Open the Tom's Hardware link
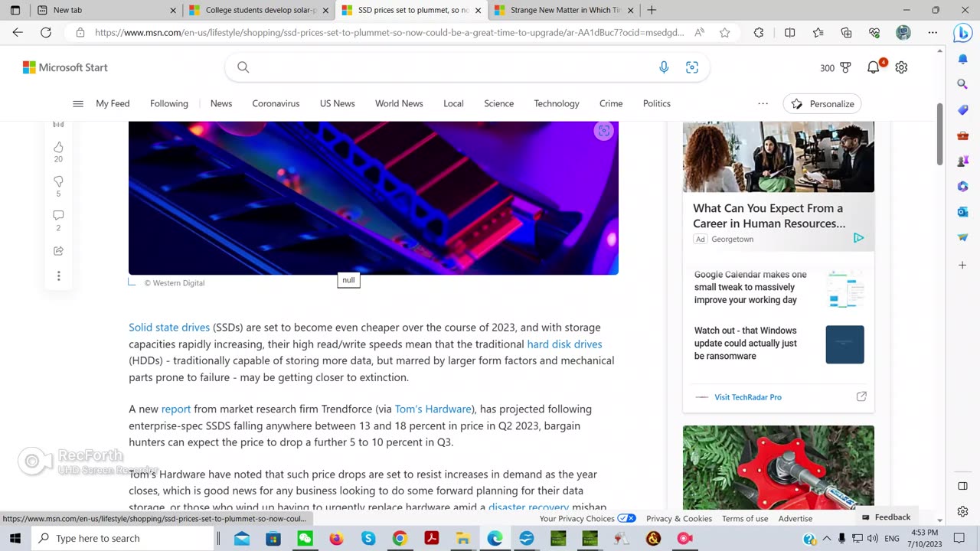The height and width of the screenshot is (551, 980). pyautogui.click(x=433, y=409)
